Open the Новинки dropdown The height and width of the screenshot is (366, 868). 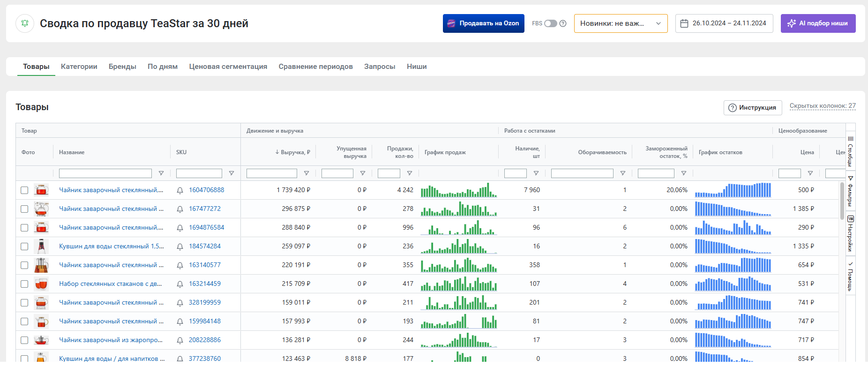(621, 23)
